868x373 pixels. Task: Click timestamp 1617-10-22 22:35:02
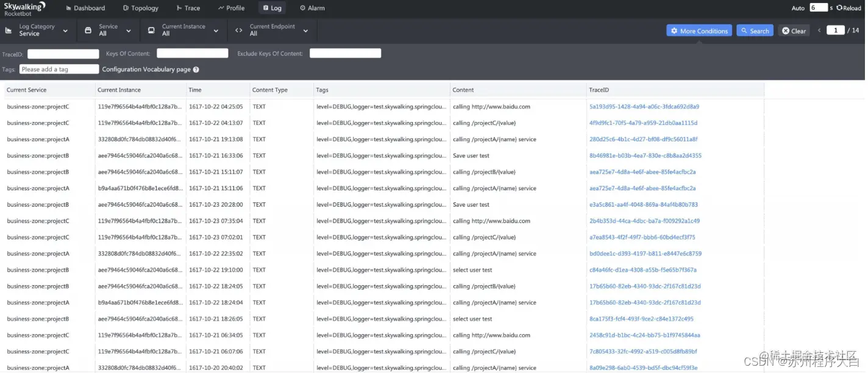click(x=216, y=254)
